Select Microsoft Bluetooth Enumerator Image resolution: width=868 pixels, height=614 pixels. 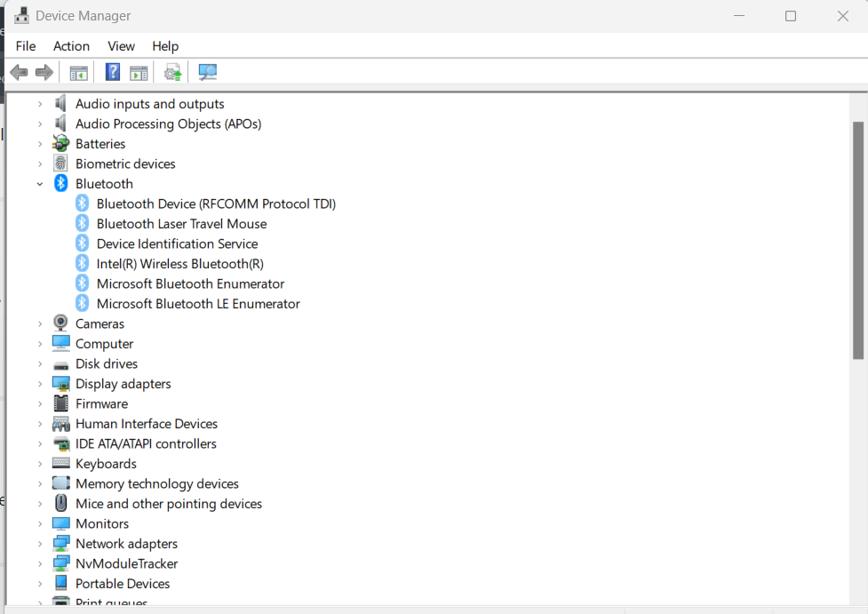pos(190,283)
